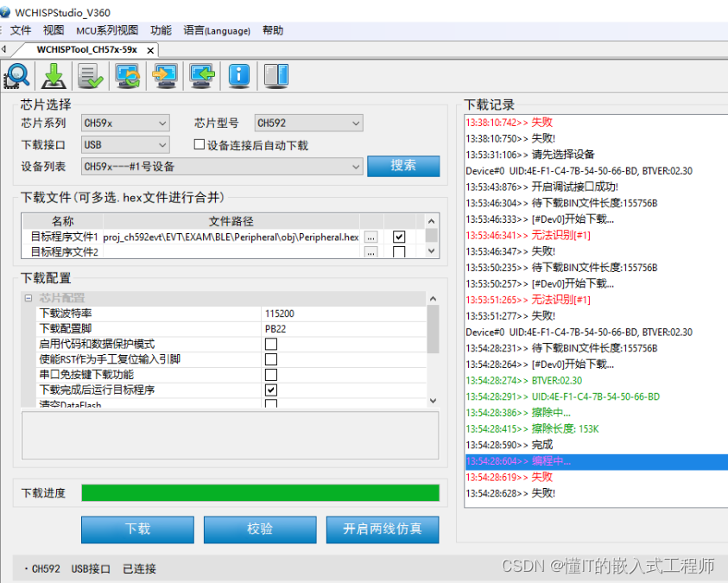Toggle 设备连接后自动下载 checkbox
Viewport: 728px width, 583px height.
(199, 144)
